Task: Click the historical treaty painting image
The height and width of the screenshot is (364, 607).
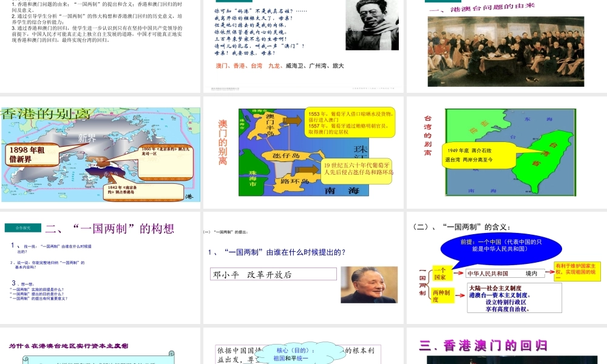Action: (x=506, y=52)
